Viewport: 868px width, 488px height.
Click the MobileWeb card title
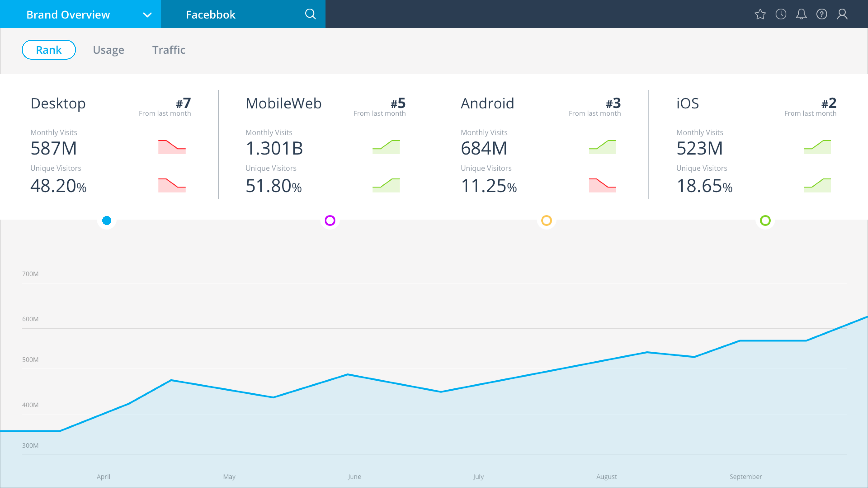(x=283, y=103)
